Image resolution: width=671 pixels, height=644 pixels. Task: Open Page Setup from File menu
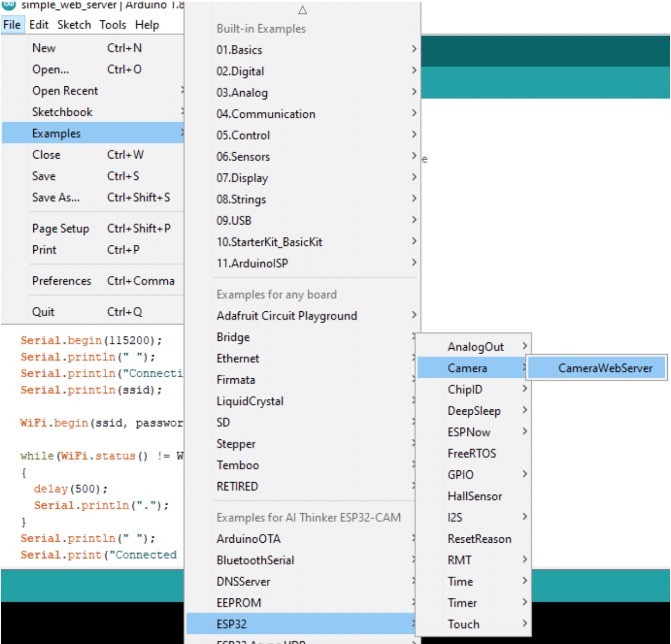93,228
